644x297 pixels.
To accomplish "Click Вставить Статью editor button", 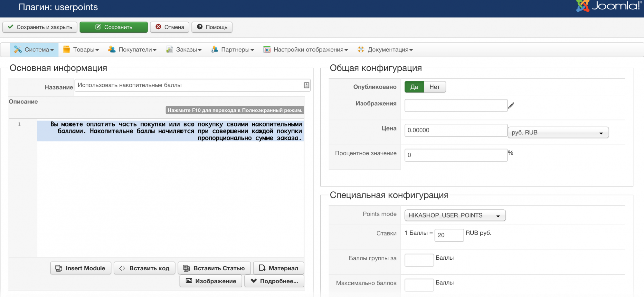I will point(214,268).
